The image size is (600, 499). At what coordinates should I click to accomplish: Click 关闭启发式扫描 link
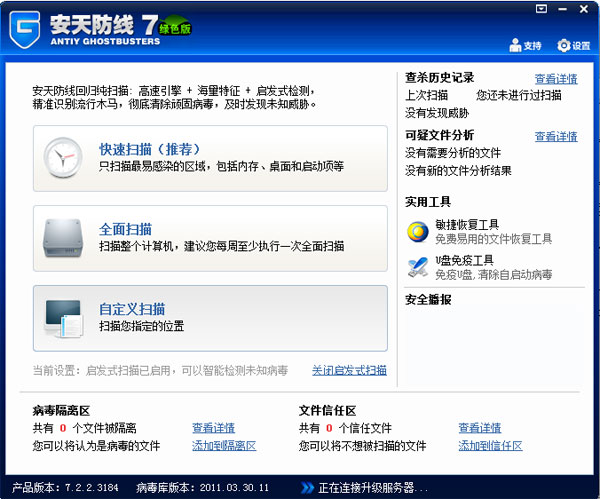pyautogui.click(x=349, y=370)
